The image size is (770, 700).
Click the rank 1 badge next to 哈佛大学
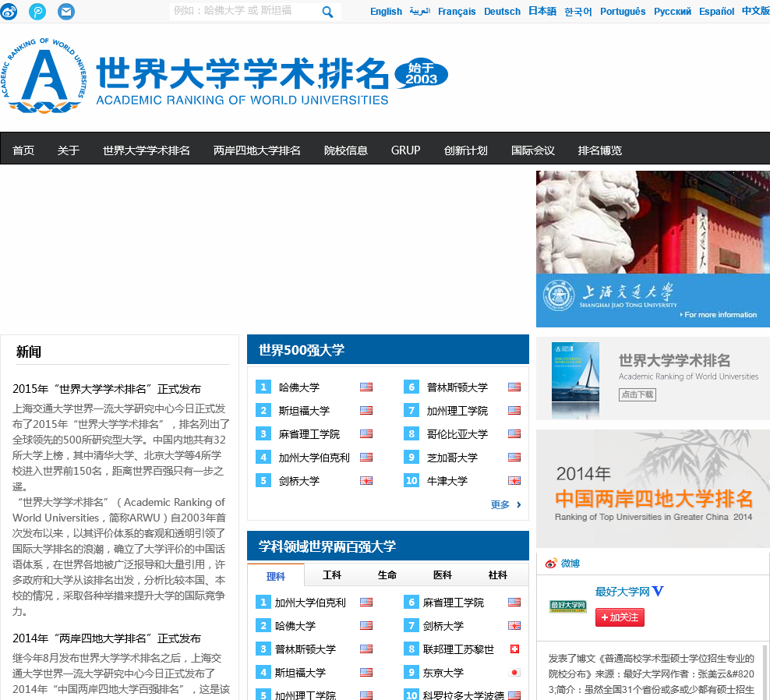(x=263, y=387)
